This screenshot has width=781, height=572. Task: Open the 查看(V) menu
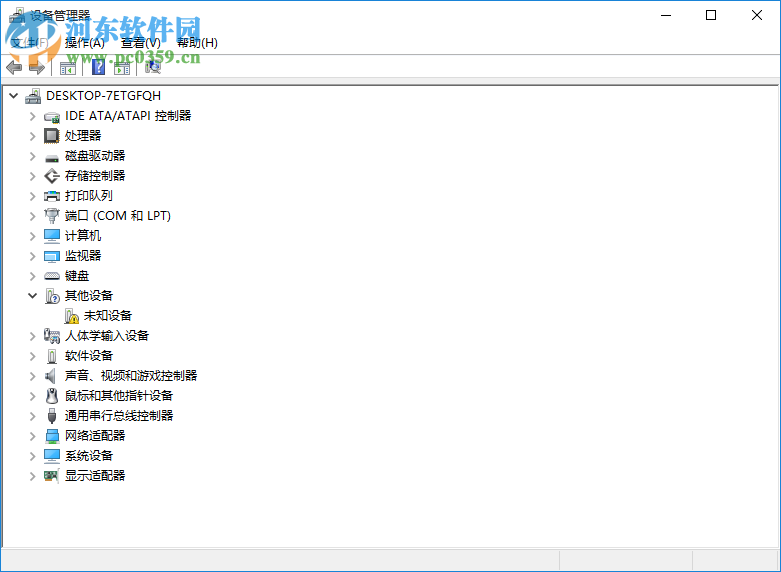click(141, 43)
